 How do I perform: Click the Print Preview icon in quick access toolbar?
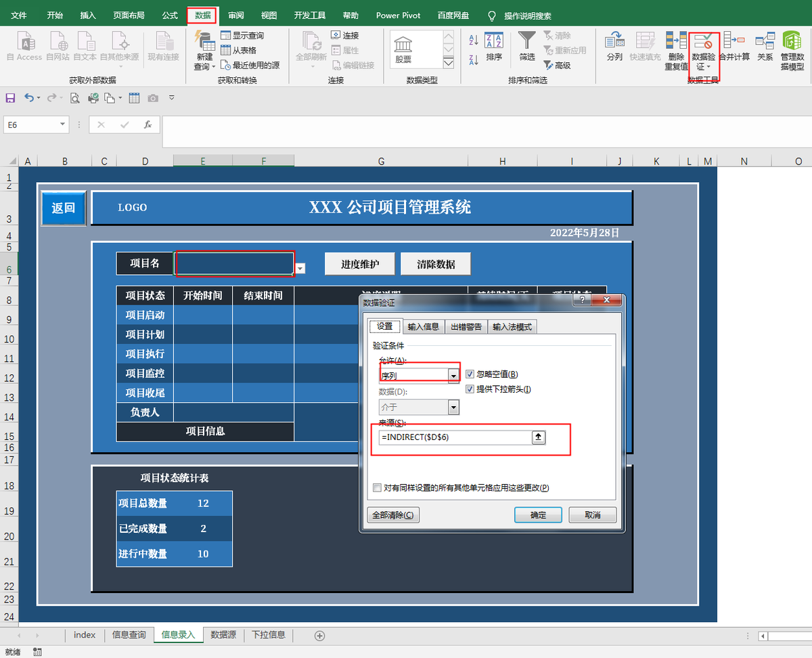(75, 98)
